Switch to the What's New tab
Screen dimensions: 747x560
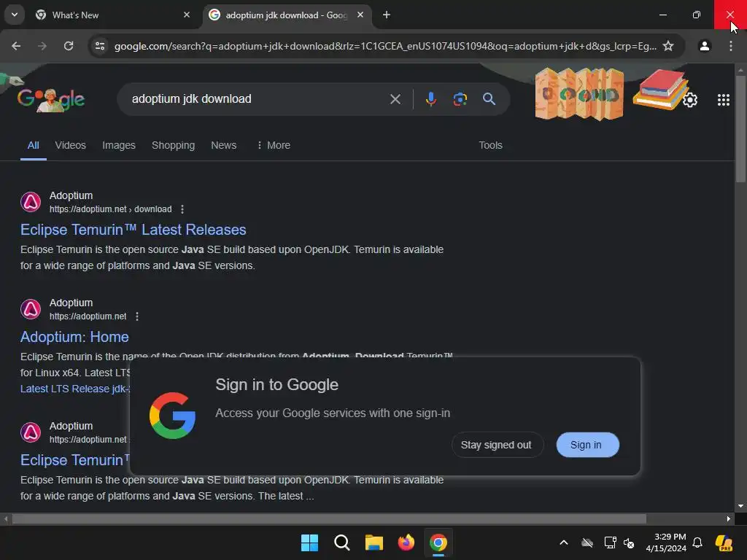click(x=113, y=15)
